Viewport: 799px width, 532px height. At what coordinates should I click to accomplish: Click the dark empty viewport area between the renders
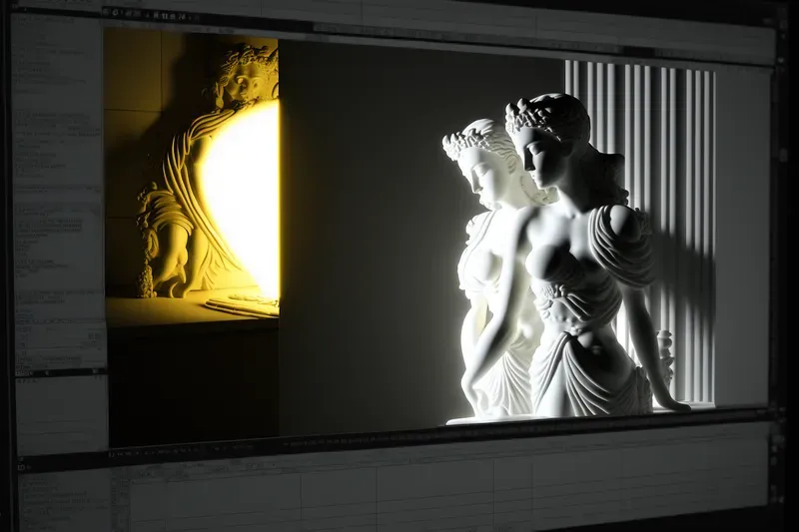[x=360, y=230]
